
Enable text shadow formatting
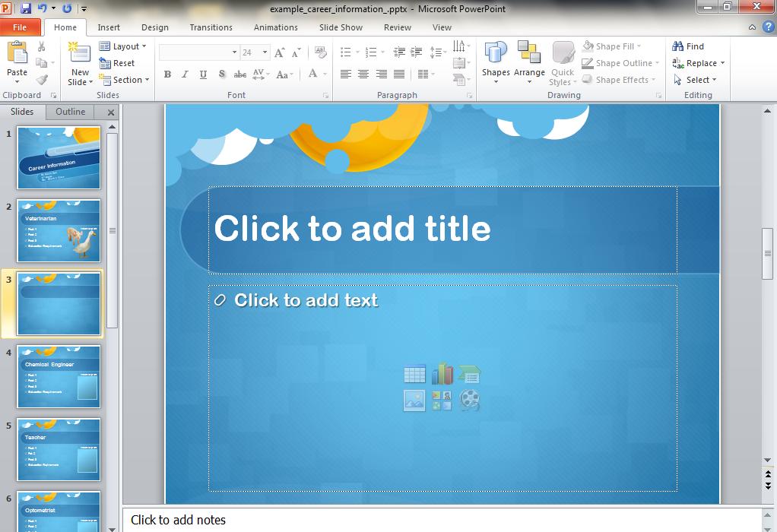[x=221, y=74]
